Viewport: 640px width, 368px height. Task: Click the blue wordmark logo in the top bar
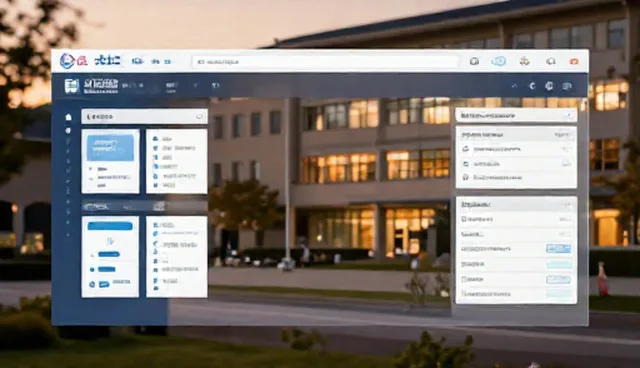(107, 61)
